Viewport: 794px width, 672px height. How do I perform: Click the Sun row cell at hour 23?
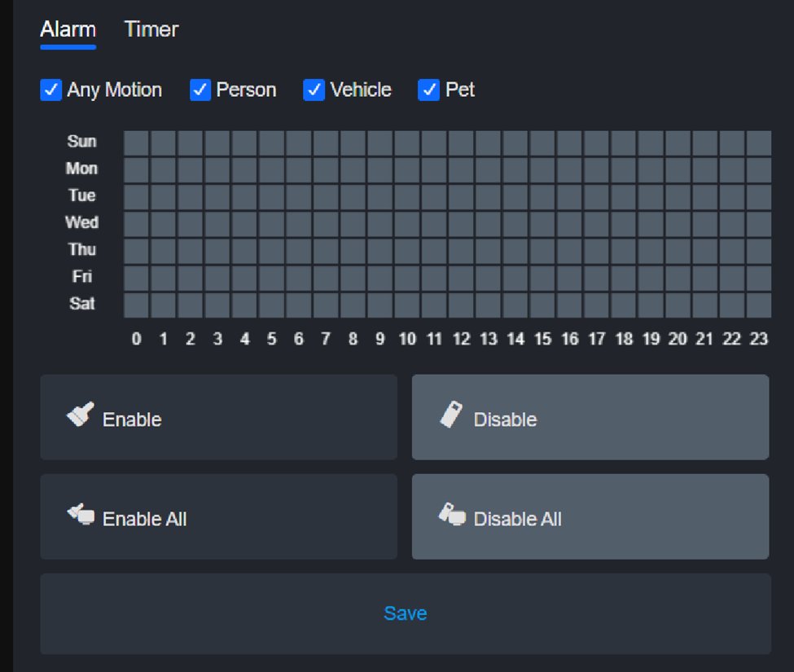coord(759,143)
